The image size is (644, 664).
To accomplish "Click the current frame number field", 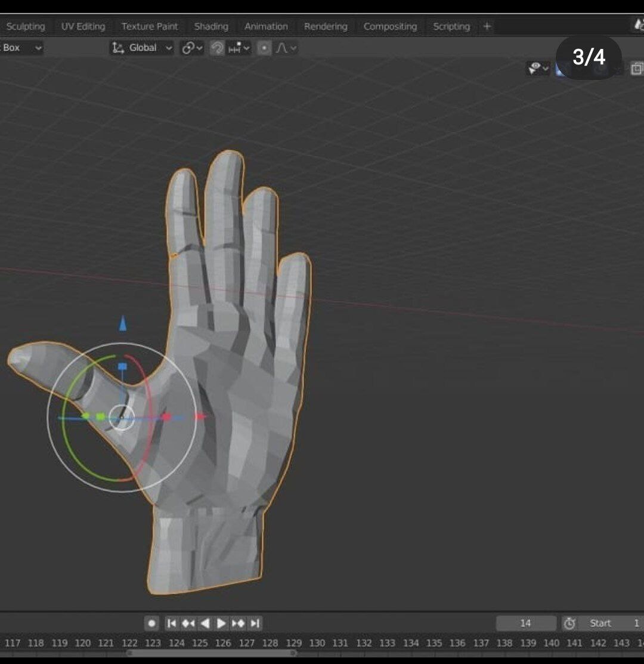I will 525,623.
